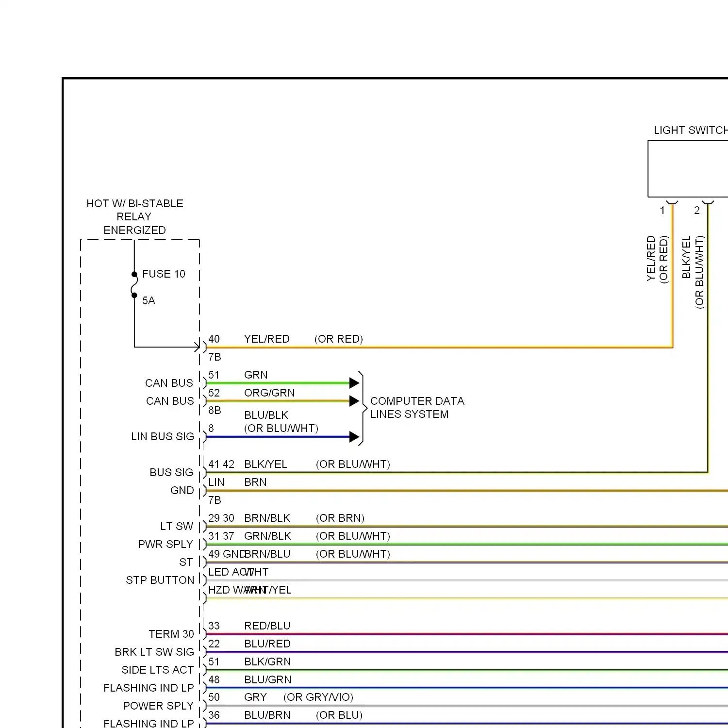Click the vertical 'YEL/RED' wire label
This screenshot has height=728, width=728.
[x=651, y=258]
